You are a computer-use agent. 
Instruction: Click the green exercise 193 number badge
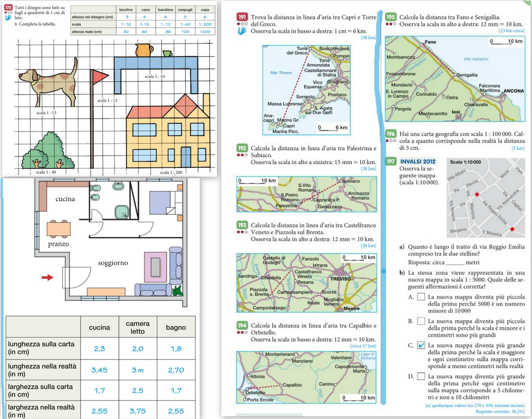(242, 225)
